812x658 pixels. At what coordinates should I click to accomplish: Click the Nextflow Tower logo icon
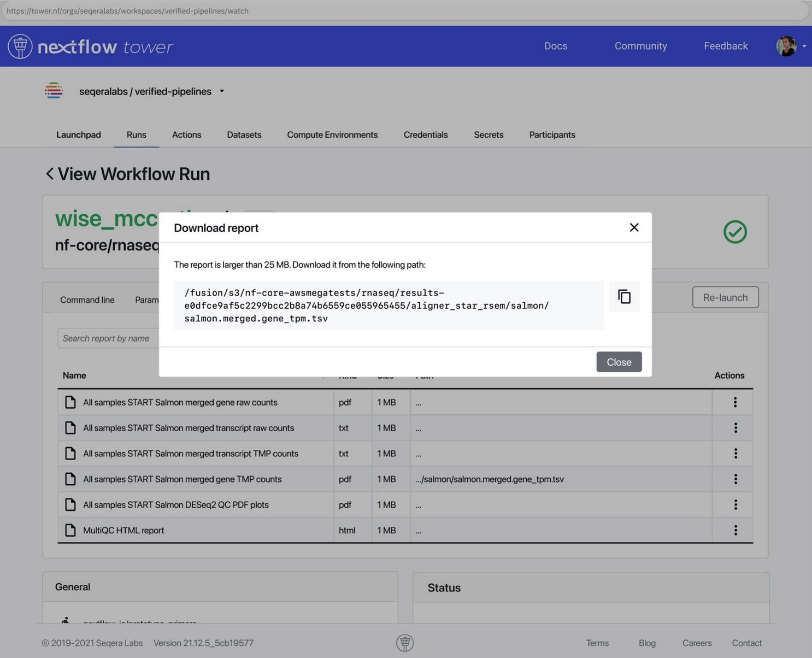(x=20, y=46)
